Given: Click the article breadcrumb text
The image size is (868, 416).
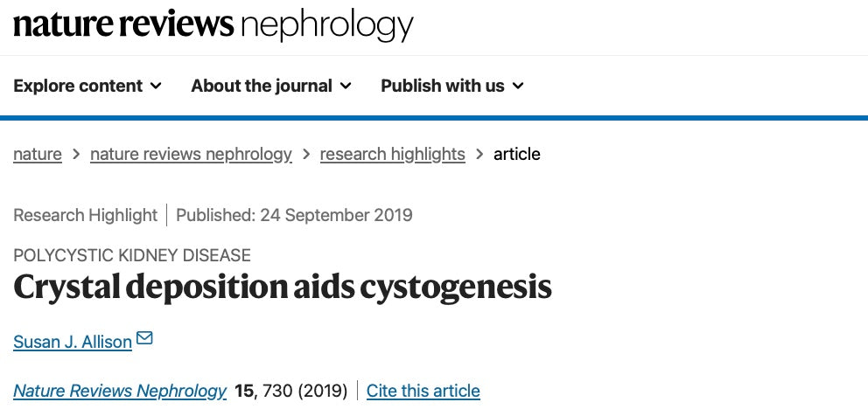Looking at the screenshot, I should point(517,154).
